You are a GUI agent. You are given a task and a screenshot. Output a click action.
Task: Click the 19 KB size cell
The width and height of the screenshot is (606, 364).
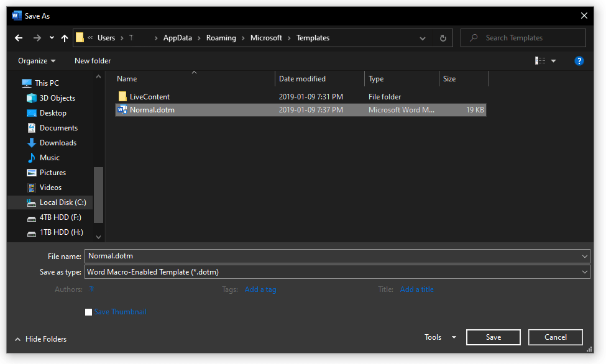point(475,110)
